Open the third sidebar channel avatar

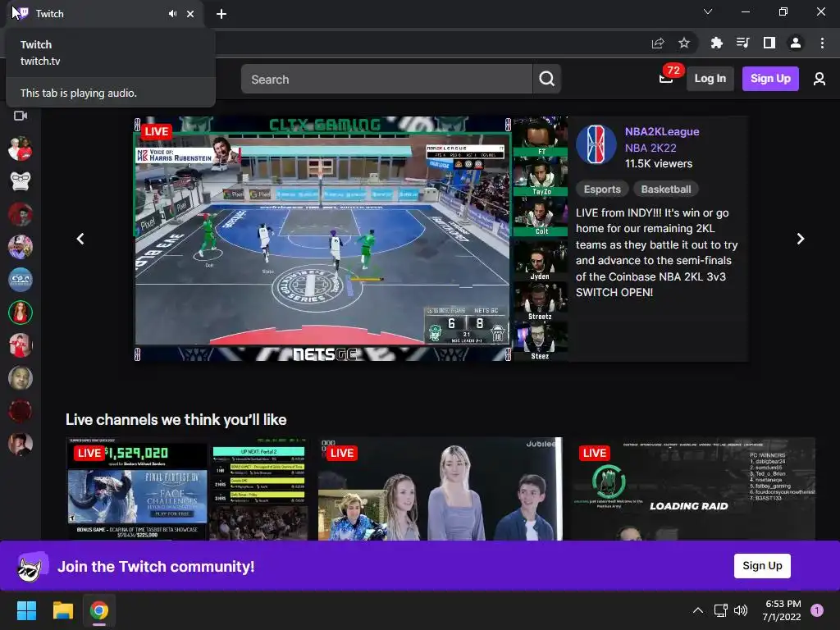[x=21, y=214]
